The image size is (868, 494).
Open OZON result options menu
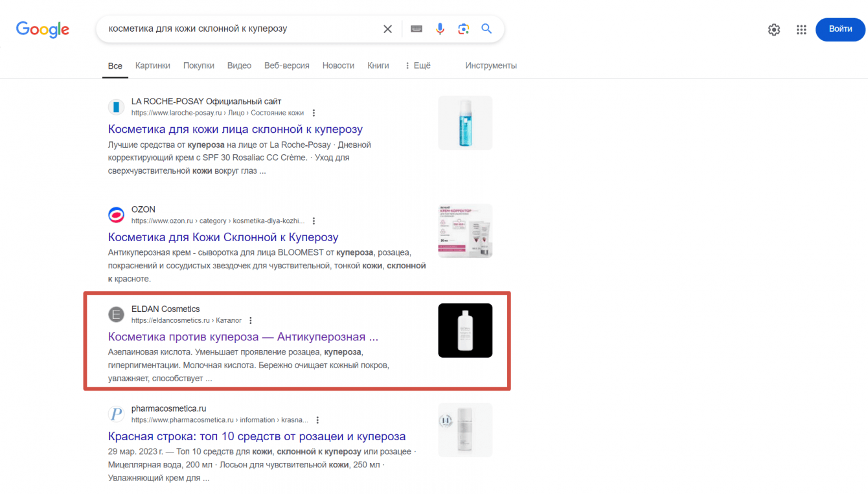[314, 221]
